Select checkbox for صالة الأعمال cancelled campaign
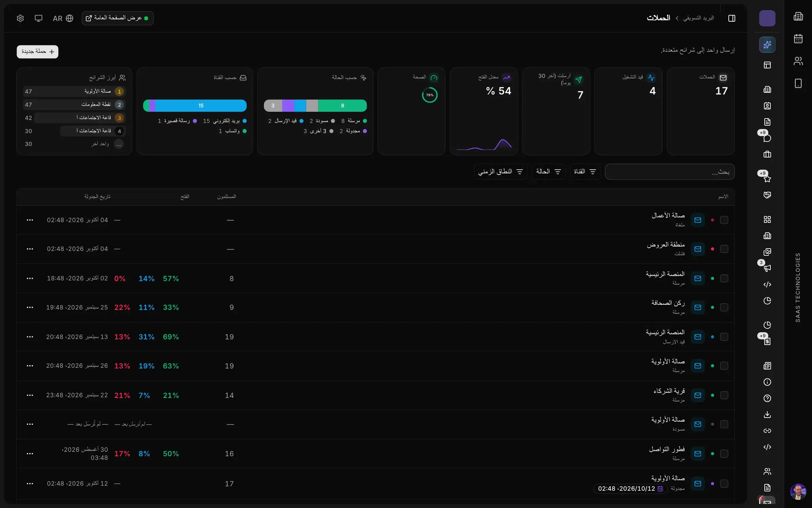The height and width of the screenshot is (508, 812). [x=724, y=220]
